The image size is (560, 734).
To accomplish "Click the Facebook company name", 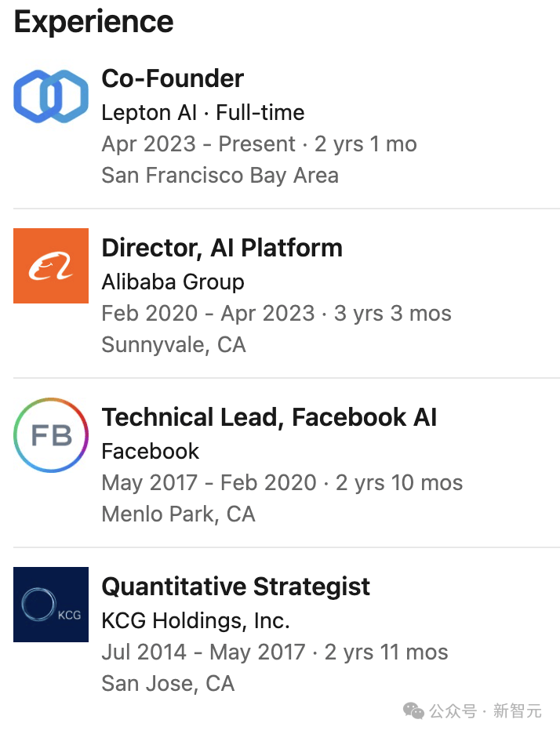I will [150, 451].
